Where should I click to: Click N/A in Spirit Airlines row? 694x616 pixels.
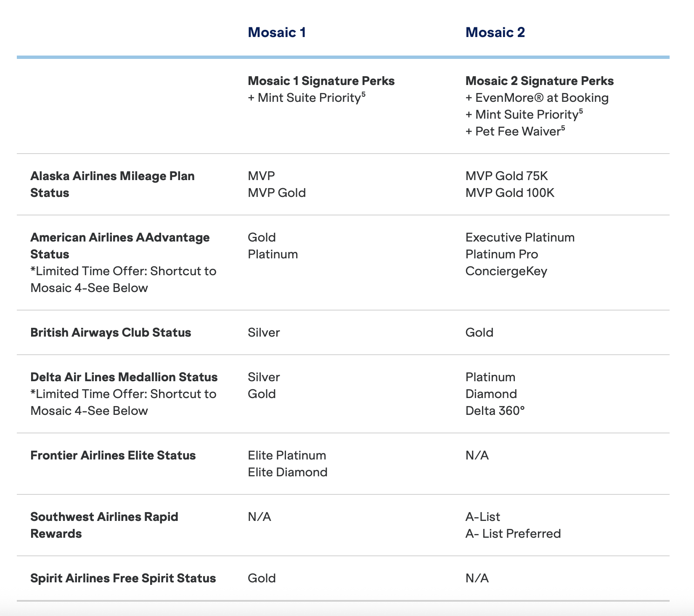point(477,578)
